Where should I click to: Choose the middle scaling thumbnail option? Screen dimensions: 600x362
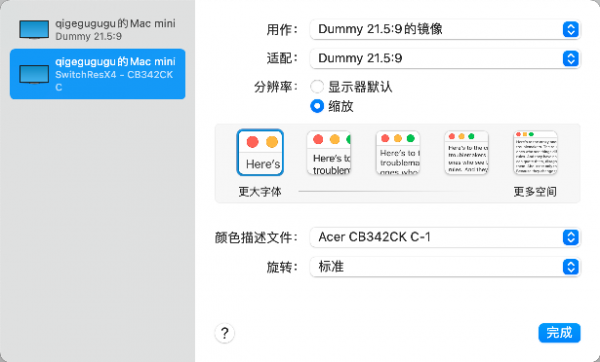[398, 153]
